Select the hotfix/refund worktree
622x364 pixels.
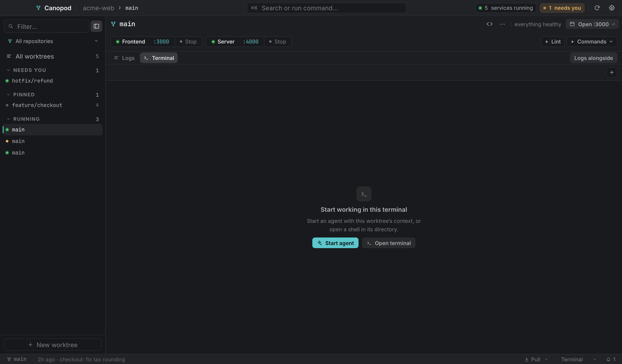pyautogui.click(x=53, y=81)
